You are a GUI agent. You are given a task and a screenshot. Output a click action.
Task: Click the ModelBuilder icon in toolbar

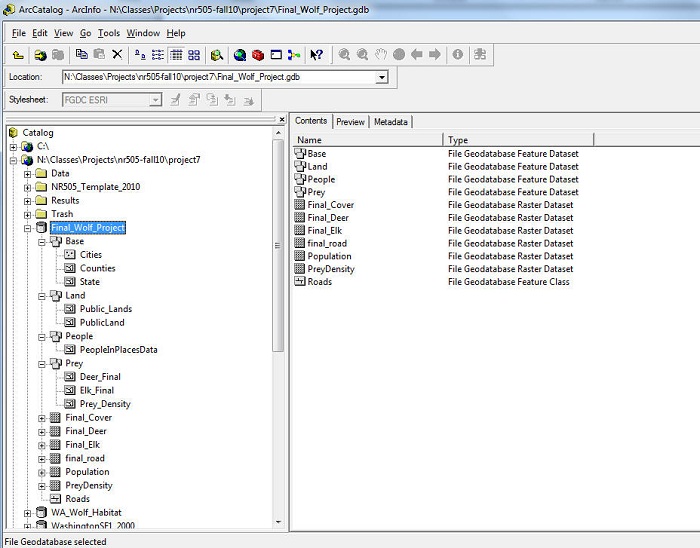click(293, 55)
